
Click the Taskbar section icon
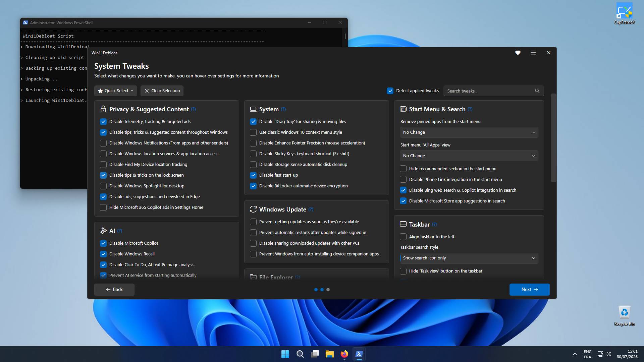403,224
